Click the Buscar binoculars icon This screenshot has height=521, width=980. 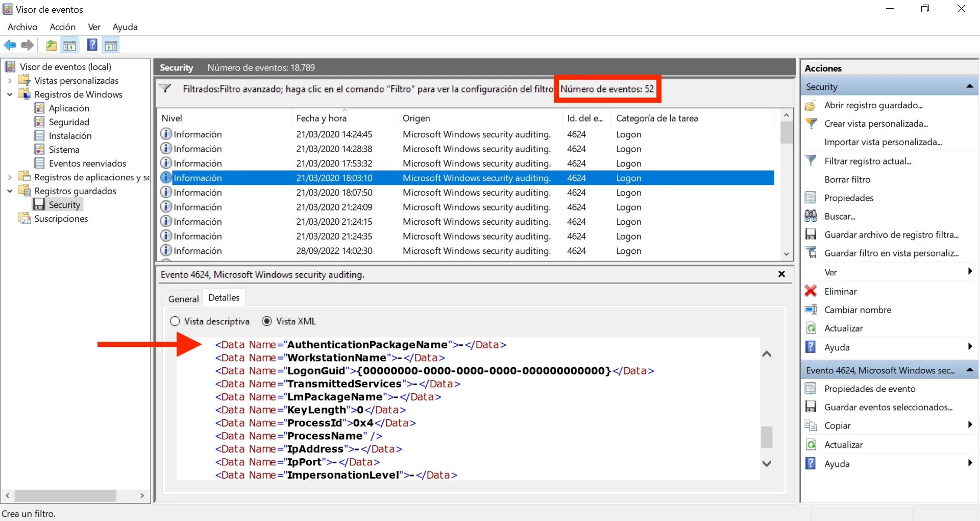coord(811,216)
